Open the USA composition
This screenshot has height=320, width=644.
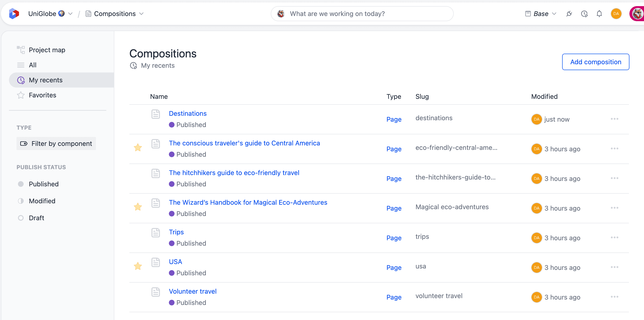[x=175, y=262]
